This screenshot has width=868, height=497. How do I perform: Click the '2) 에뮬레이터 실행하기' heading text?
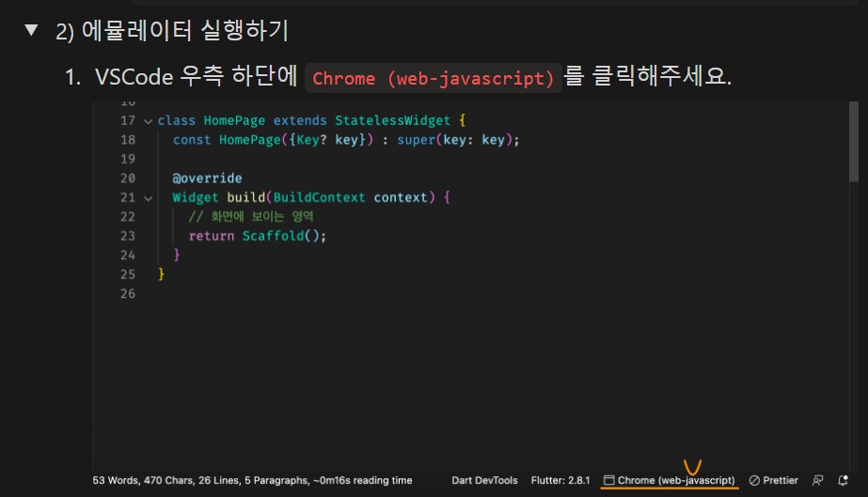click(x=172, y=30)
